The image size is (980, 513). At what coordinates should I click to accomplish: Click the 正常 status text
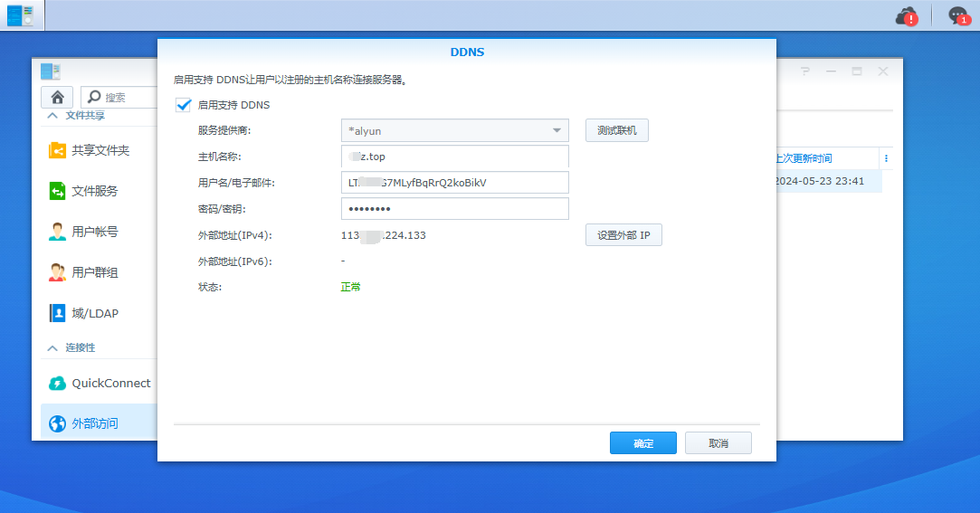350,287
